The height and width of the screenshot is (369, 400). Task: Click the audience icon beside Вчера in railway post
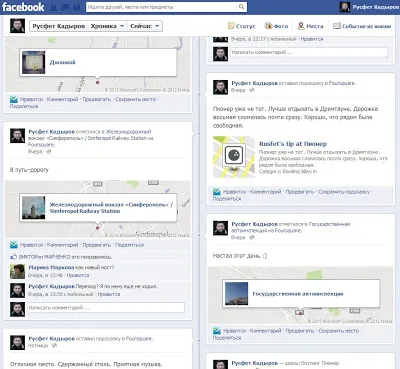(49, 152)
